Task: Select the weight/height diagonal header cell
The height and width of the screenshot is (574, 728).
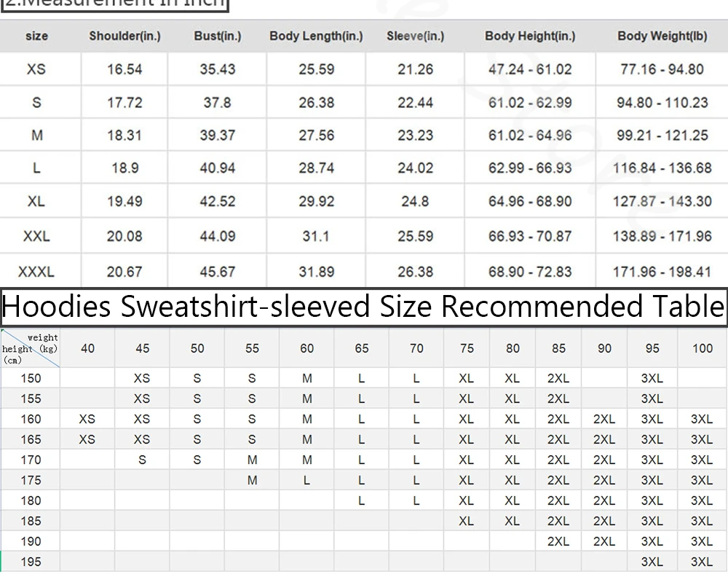Action: click(x=30, y=348)
